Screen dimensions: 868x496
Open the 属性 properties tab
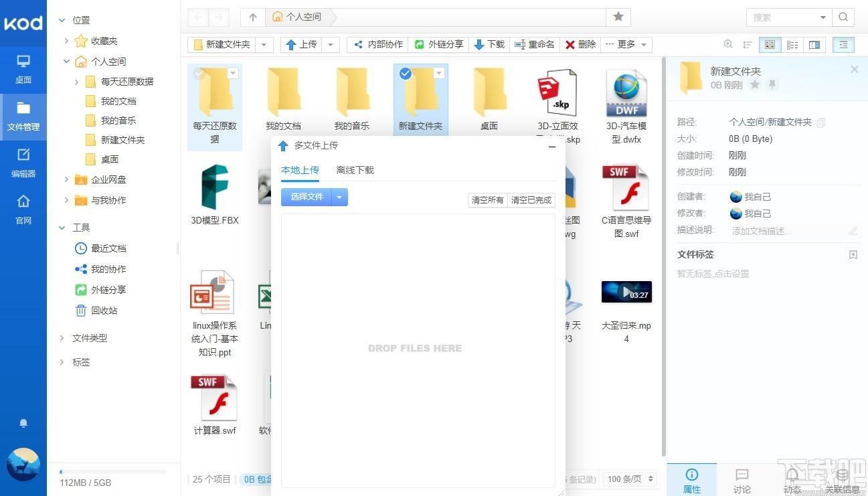[x=692, y=481]
